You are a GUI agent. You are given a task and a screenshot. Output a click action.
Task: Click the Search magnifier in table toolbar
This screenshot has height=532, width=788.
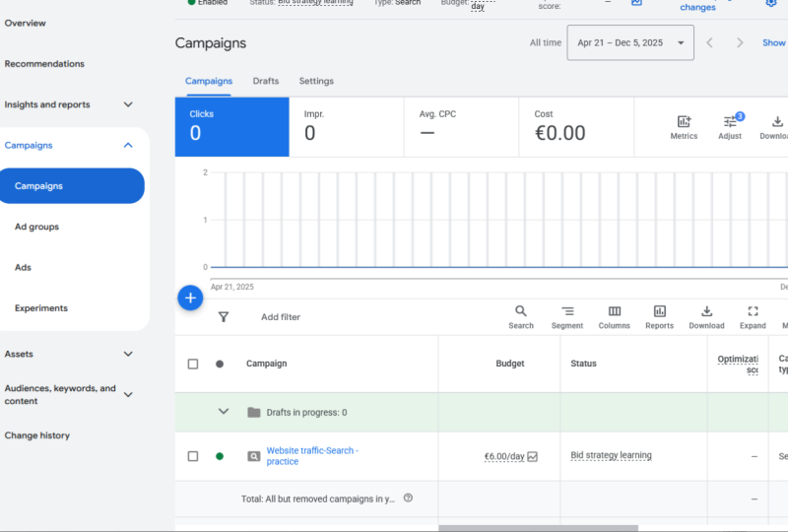pyautogui.click(x=521, y=317)
